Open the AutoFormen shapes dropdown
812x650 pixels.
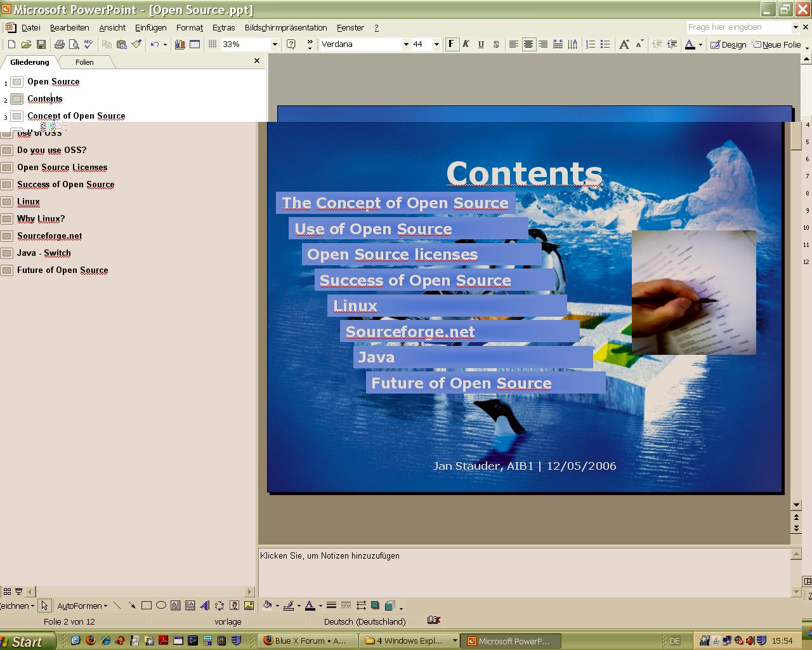82,606
